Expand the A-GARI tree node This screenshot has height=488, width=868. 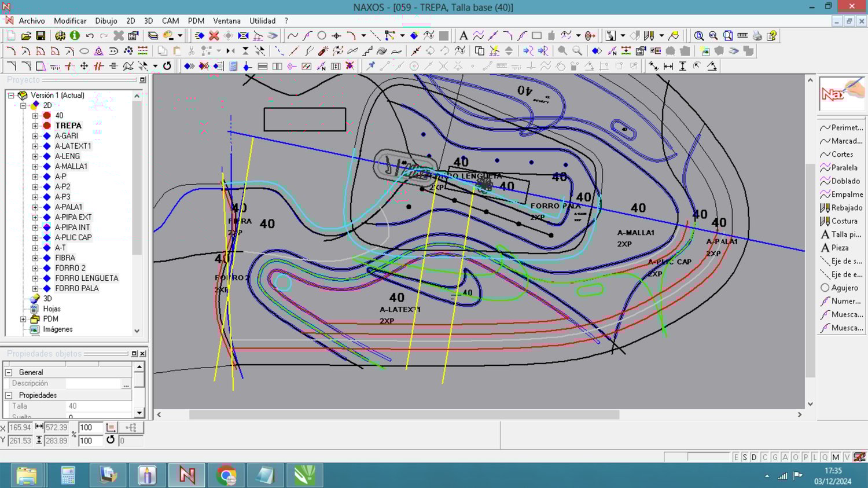35,136
